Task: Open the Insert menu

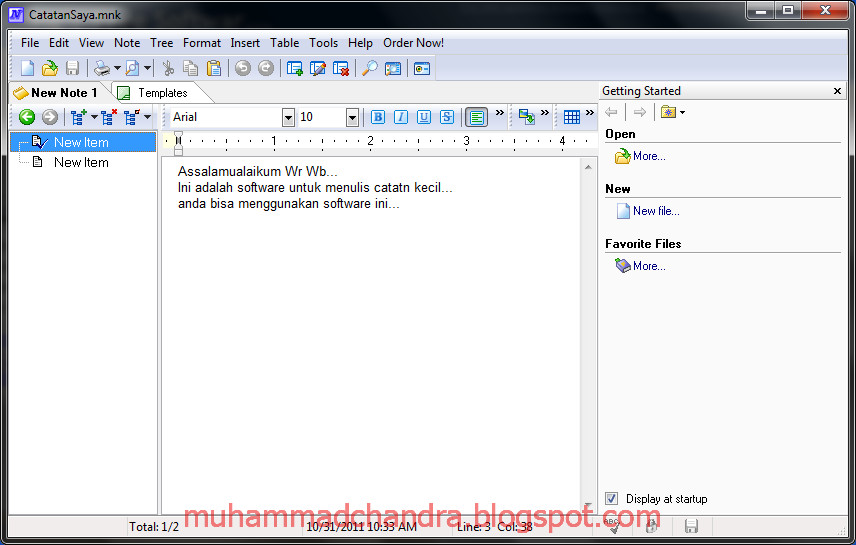Action: pos(245,43)
